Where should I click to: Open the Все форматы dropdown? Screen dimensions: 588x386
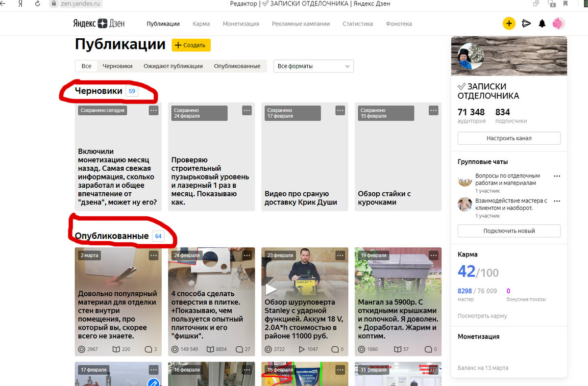tap(313, 66)
